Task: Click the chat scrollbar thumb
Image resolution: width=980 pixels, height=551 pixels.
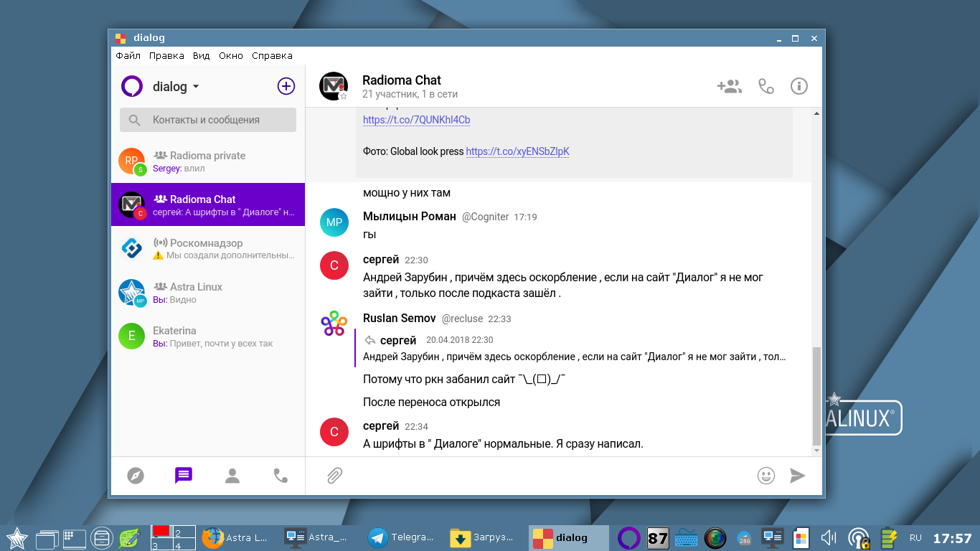Action: (816, 396)
